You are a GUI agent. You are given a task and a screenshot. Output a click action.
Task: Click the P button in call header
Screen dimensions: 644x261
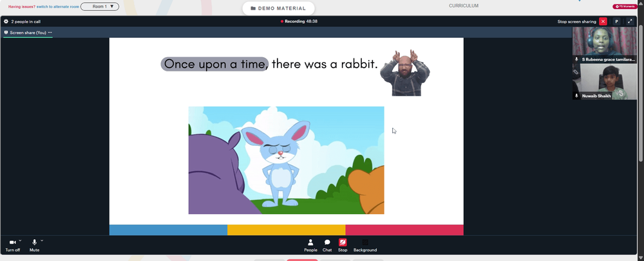pyautogui.click(x=616, y=21)
